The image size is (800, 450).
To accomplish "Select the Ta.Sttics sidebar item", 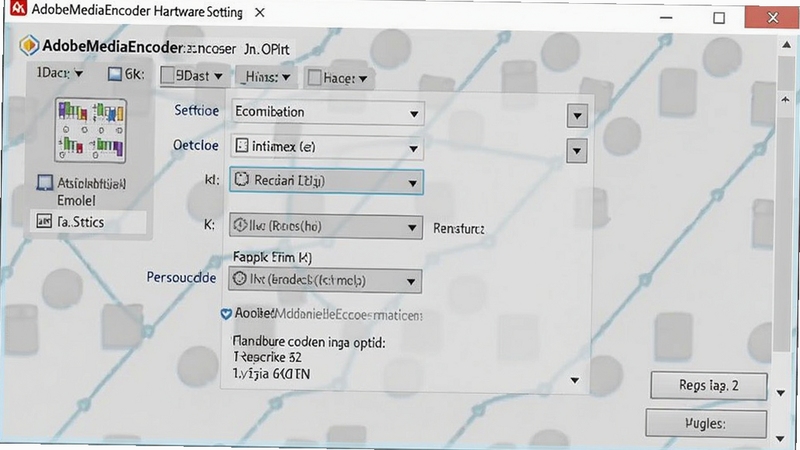I will click(x=88, y=222).
